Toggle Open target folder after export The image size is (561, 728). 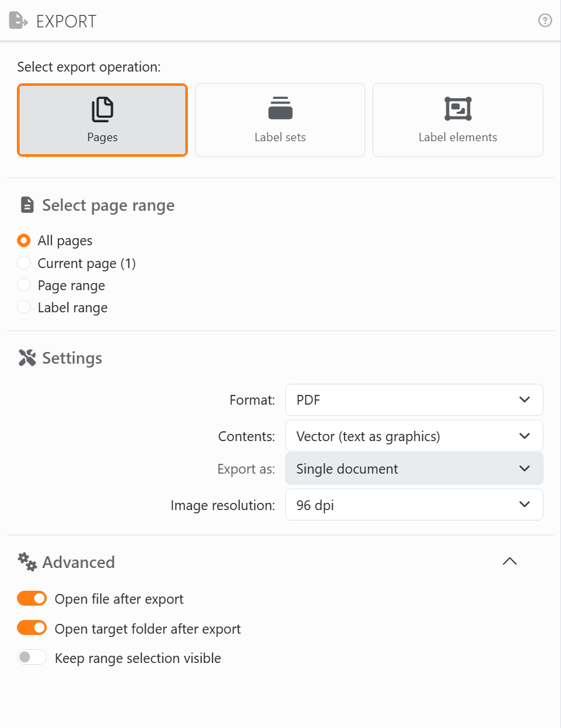32,628
